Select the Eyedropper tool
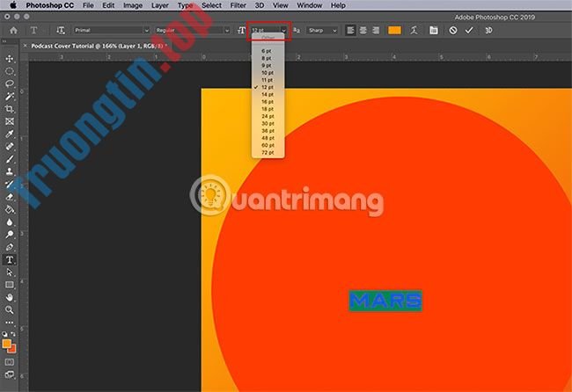The image size is (572, 392). 10,134
